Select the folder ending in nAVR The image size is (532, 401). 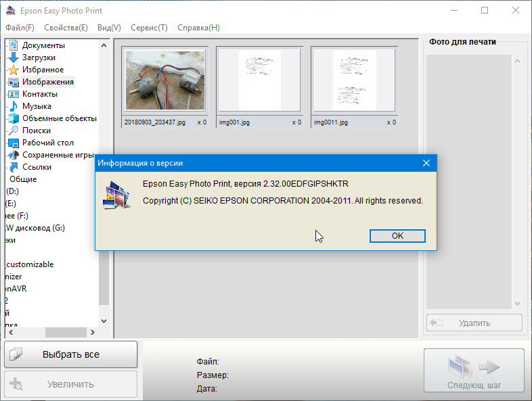[16, 289]
